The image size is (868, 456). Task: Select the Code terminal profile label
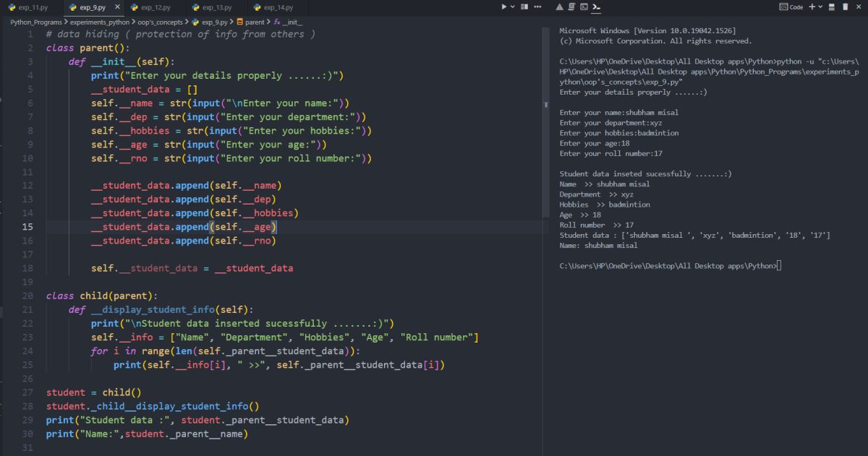coord(791,7)
